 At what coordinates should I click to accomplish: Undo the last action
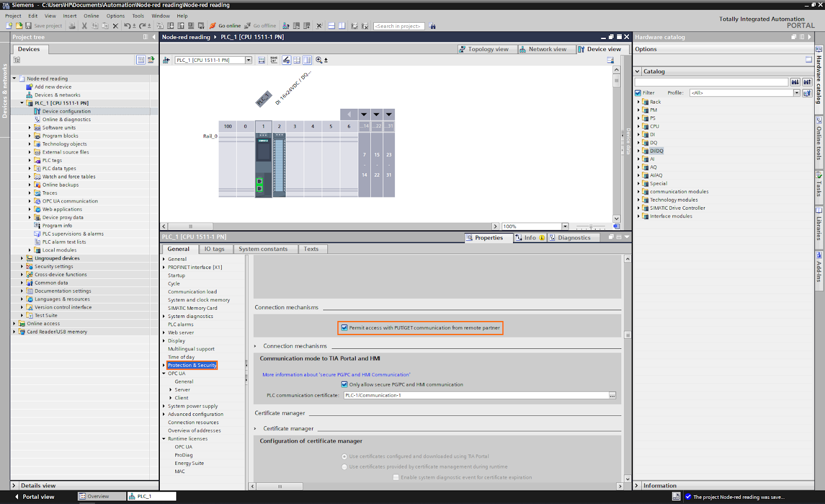127,26
